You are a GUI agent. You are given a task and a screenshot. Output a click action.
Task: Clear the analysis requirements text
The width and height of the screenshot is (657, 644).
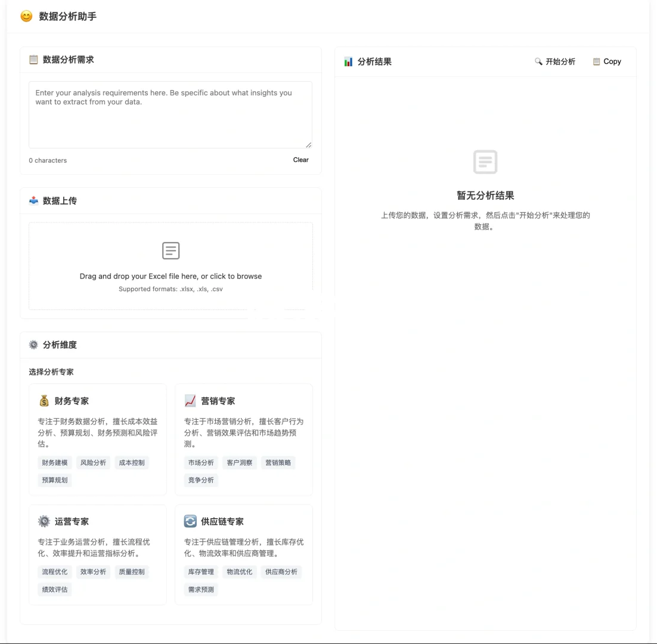[x=301, y=160]
